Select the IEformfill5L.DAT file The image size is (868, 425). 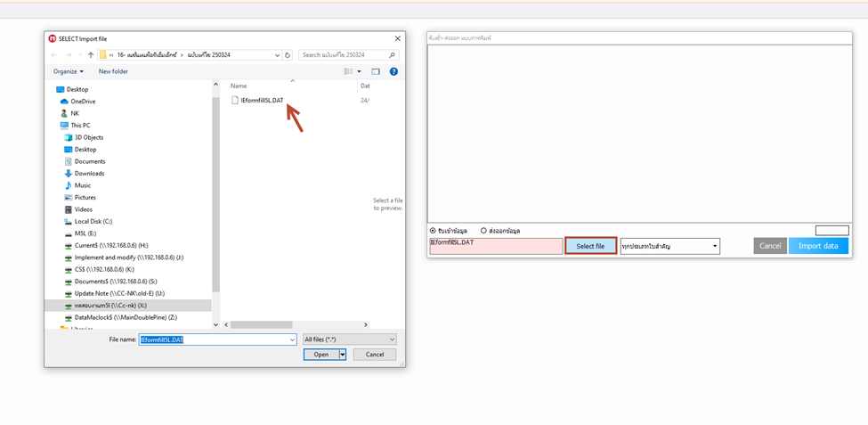pyautogui.click(x=262, y=101)
